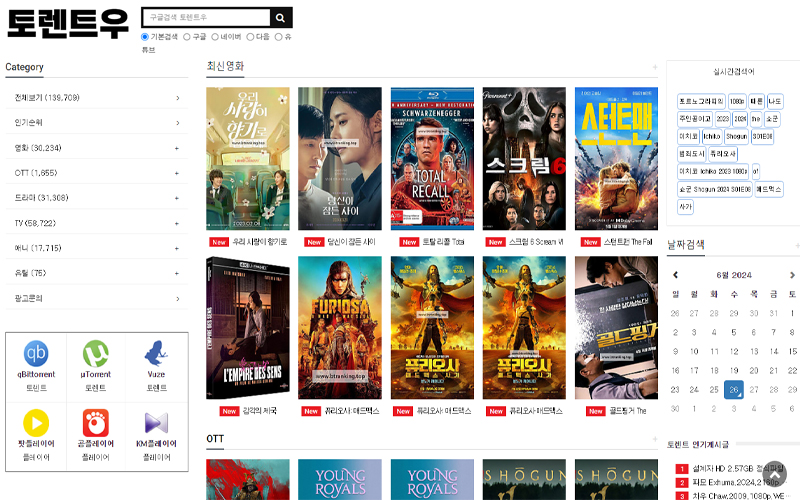Click the scroll-to-top arrow button

[x=775, y=474]
